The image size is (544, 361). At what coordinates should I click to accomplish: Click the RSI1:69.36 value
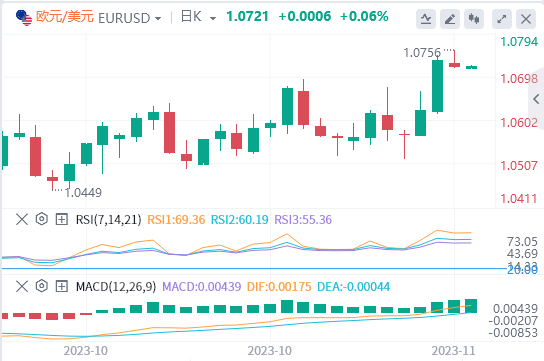click(176, 220)
